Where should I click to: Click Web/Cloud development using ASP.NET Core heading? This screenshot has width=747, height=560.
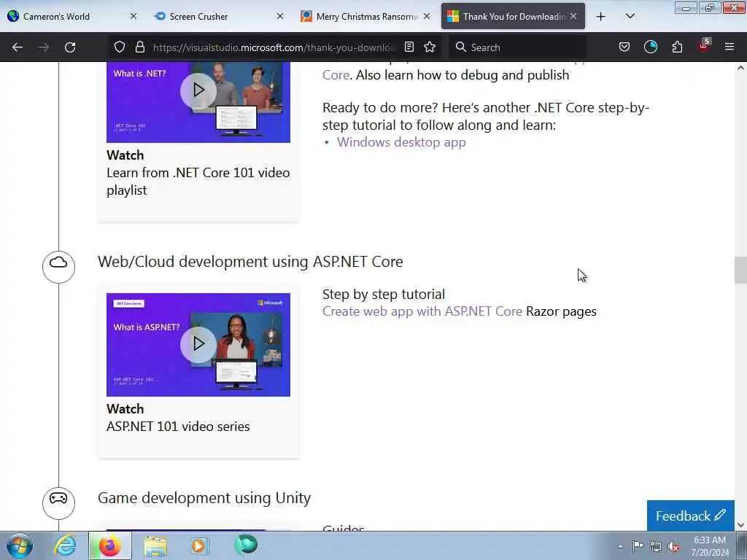pyautogui.click(x=250, y=262)
